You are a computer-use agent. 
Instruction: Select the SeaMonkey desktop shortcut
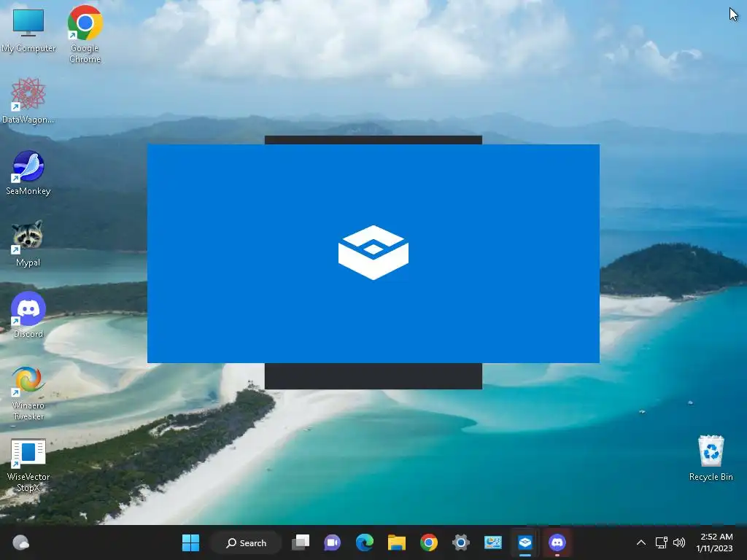[x=28, y=172]
